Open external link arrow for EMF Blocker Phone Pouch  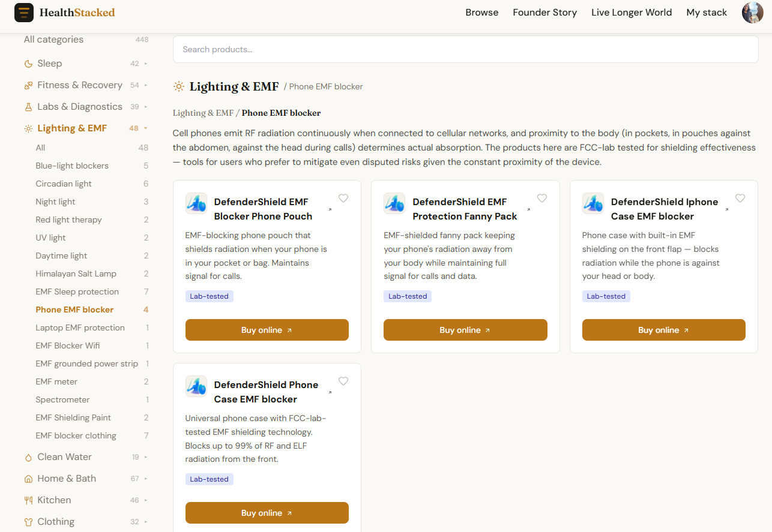pyautogui.click(x=330, y=209)
